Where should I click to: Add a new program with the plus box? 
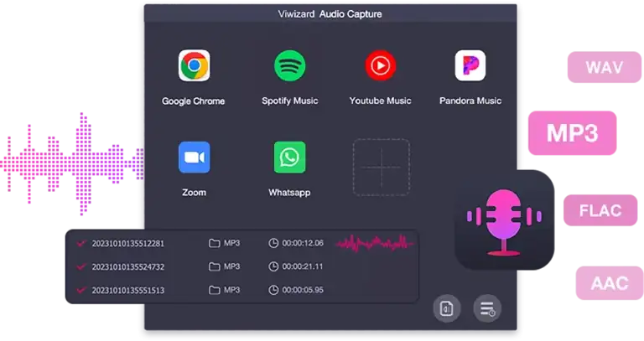click(382, 167)
